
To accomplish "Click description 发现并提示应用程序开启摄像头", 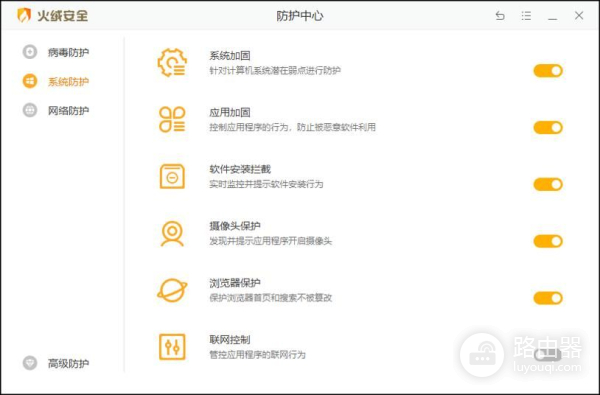I will pos(271,241).
